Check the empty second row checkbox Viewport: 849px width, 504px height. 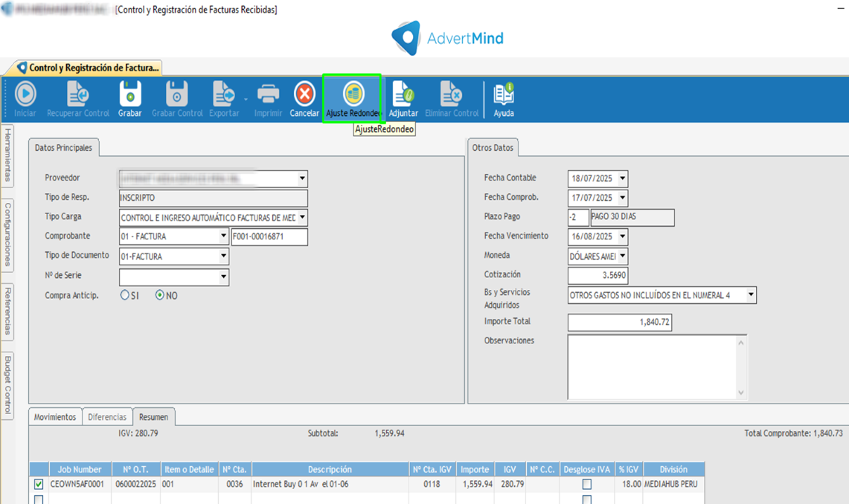(39, 500)
